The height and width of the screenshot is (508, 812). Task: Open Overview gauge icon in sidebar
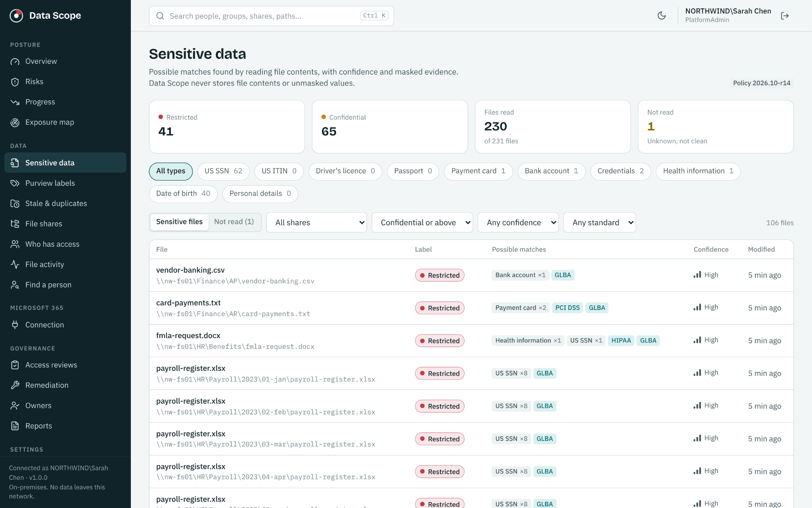coord(15,62)
